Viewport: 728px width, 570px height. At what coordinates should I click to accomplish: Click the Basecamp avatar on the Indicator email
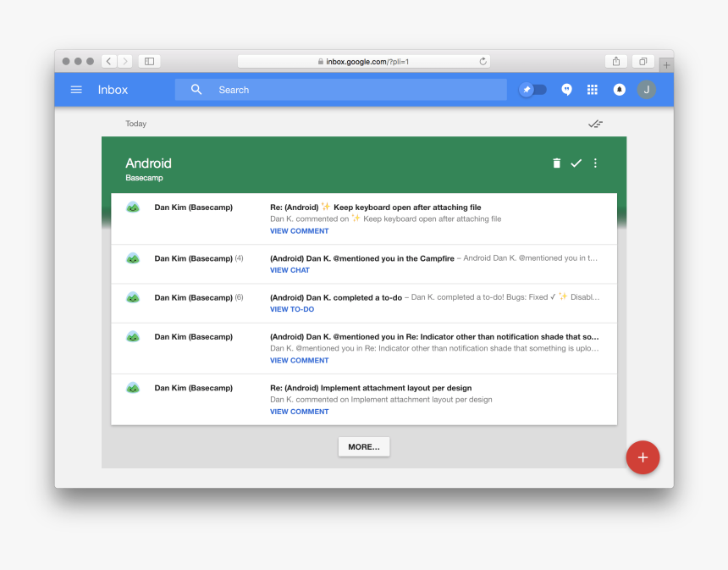tap(133, 336)
